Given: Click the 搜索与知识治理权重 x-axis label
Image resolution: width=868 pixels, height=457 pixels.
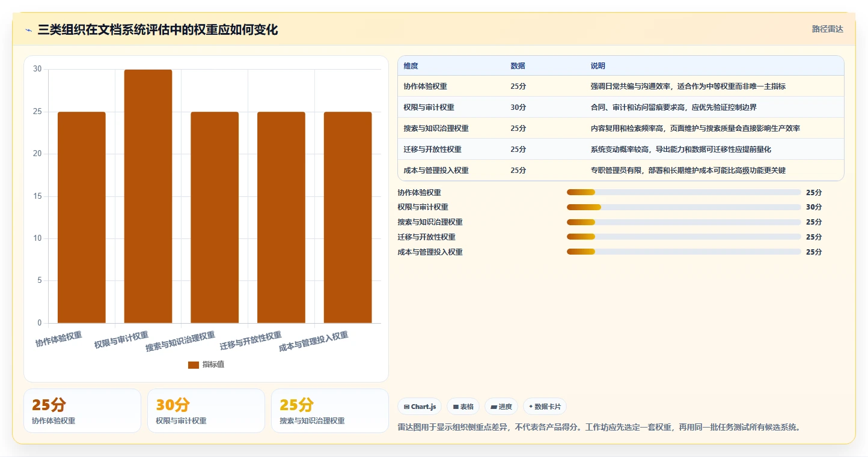Looking at the screenshot, I should pos(180,342).
